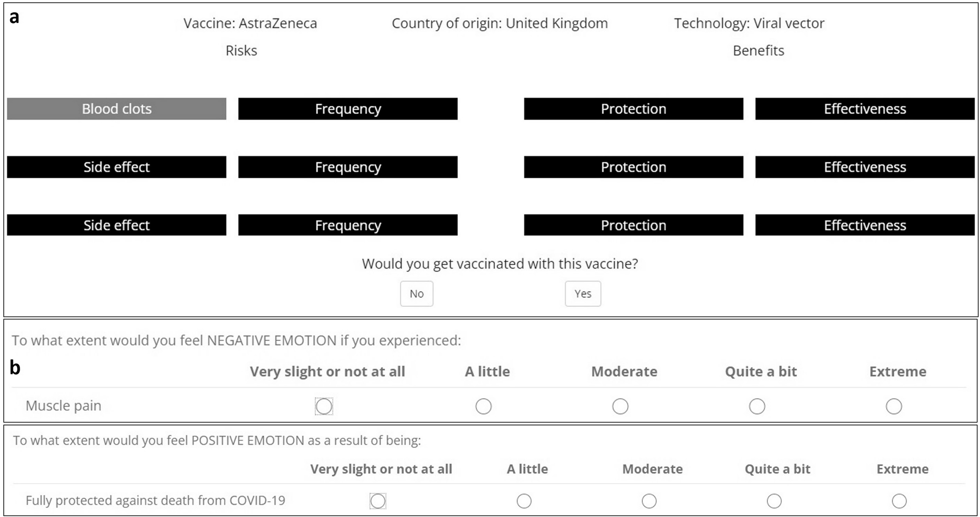The width and height of the screenshot is (980, 517).
Task: Select 'A little' for Muscle pain
Action: 484,406
